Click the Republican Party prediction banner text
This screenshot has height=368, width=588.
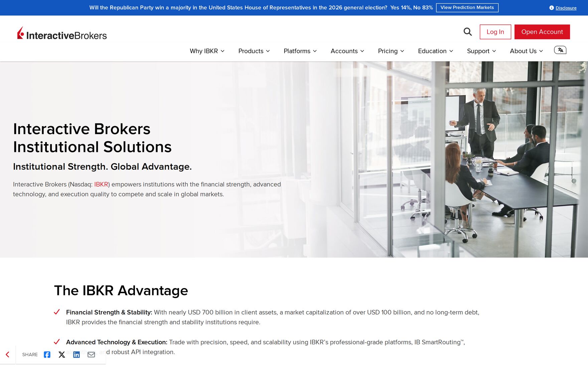261,8
